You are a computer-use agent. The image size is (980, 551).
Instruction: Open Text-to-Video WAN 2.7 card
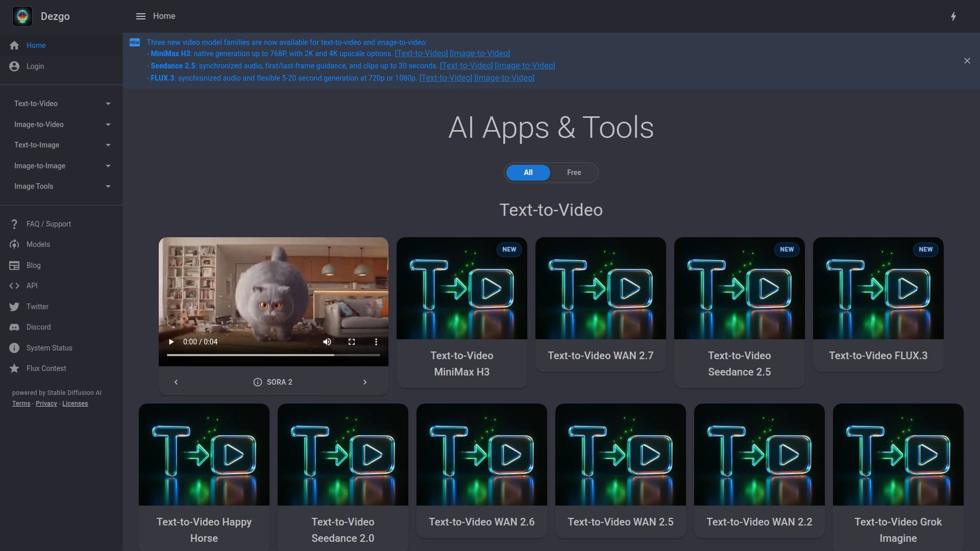[x=600, y=305]
